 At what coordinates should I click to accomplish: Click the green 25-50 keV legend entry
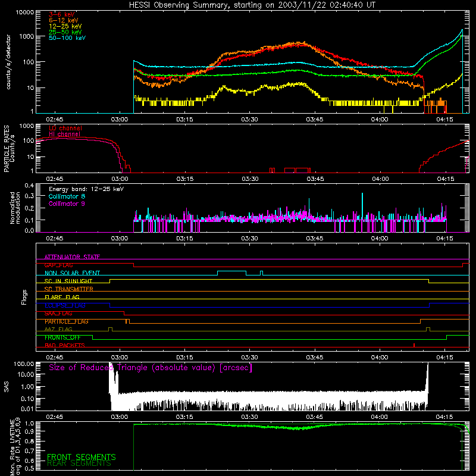(65, 32)
